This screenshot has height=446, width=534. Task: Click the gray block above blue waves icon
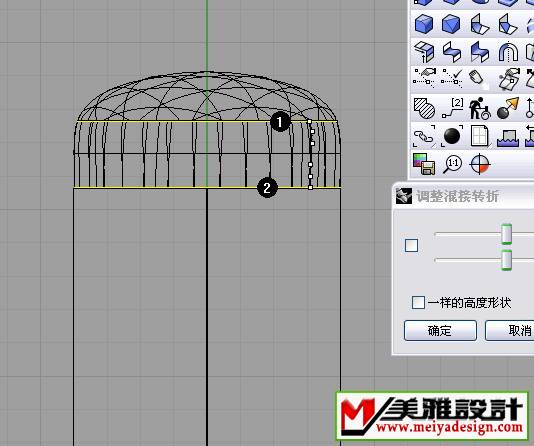508,137
